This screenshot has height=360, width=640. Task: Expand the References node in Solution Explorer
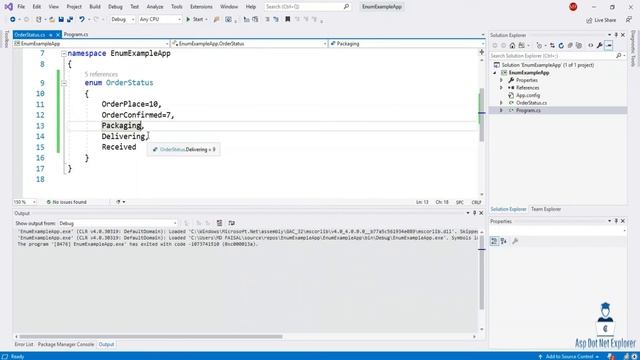click(x=501, y=88)
